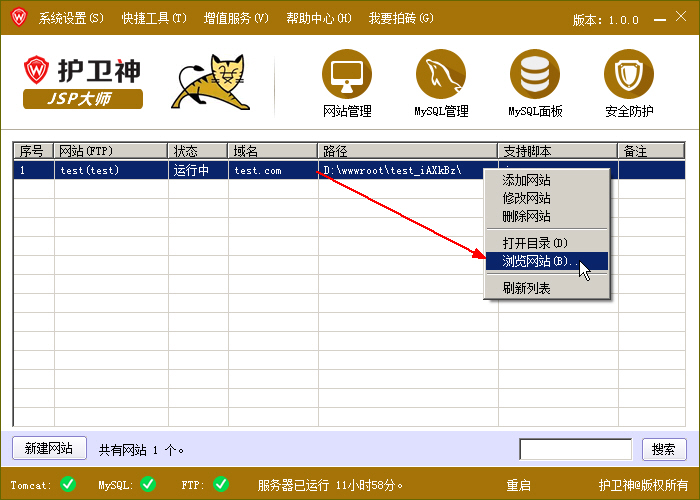Open the 系统设置(S) menu

point(71,18)
